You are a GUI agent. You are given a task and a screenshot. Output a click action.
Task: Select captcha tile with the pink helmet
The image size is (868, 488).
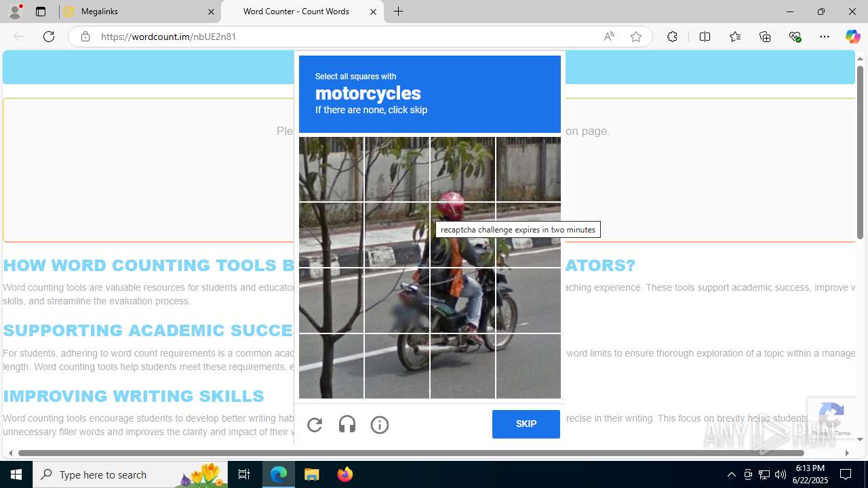[x=462, y=235]
